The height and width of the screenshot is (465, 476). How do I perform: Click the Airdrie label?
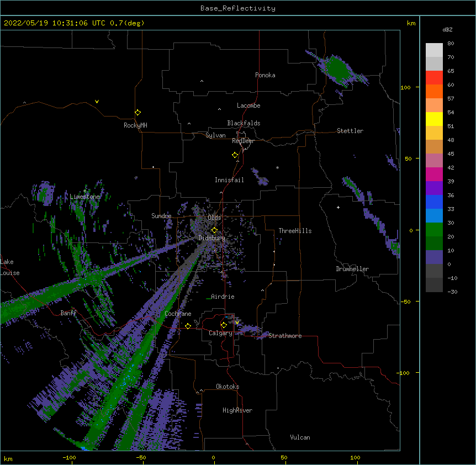[x=223, y=297]
